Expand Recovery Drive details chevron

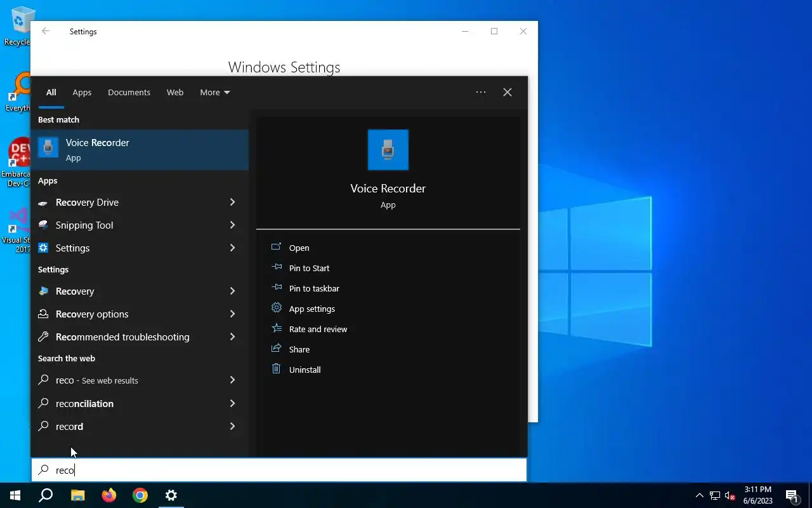click(232, 202)
